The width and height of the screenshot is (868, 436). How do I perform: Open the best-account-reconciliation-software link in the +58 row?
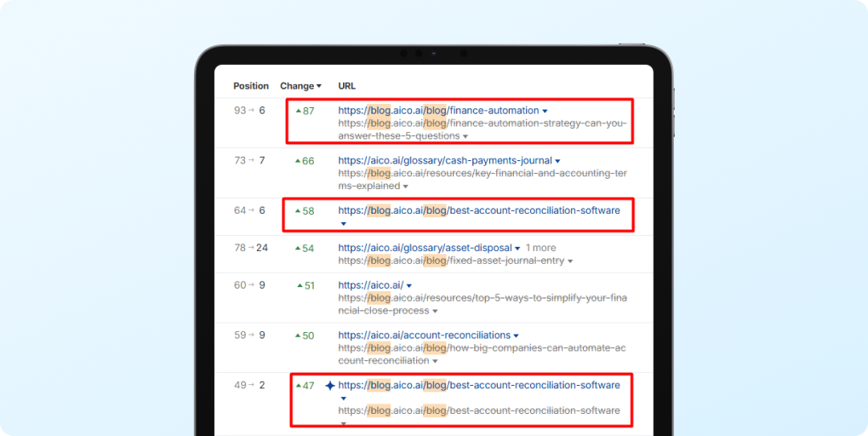point(478,210)
